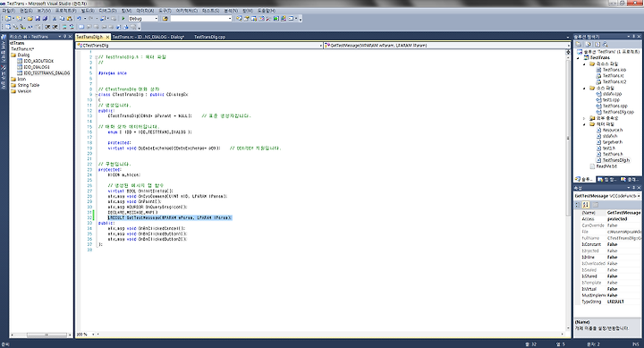This screenshot has width=644, height=348.
Task: Collapse the header files folder containing Resource.h
Action: pyautogui.click(x=584, y=124)
